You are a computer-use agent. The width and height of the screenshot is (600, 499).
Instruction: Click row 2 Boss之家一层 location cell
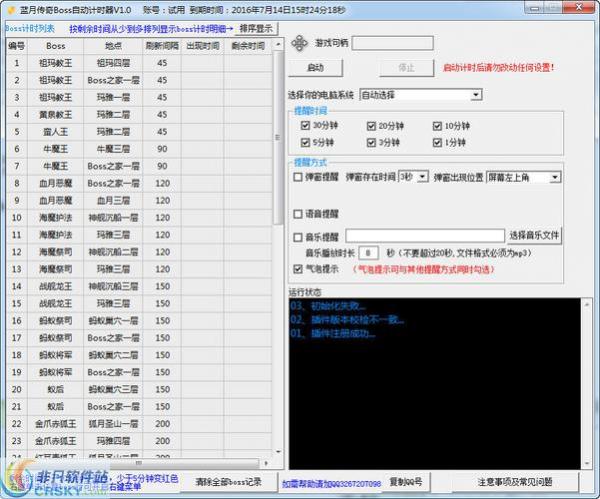[113, 80]
